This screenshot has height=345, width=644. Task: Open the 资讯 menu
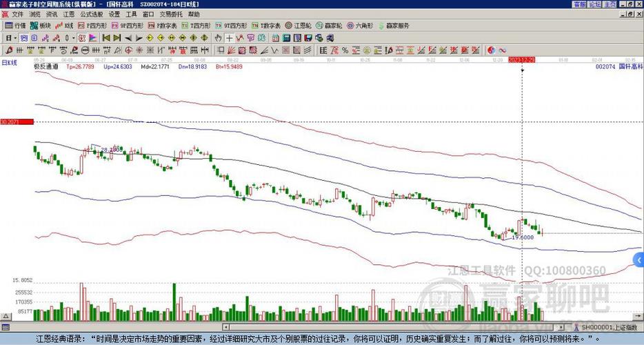tap(52, 14)
